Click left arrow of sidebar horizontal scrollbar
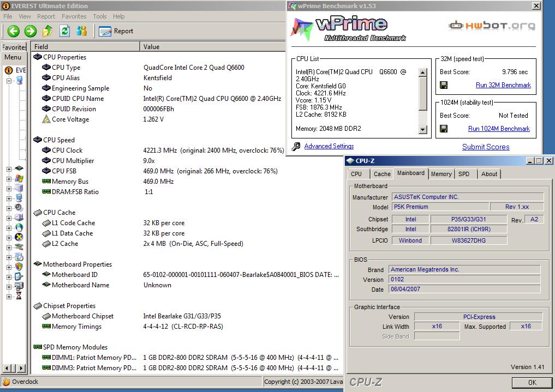555x392 pixels. [6, 369]
